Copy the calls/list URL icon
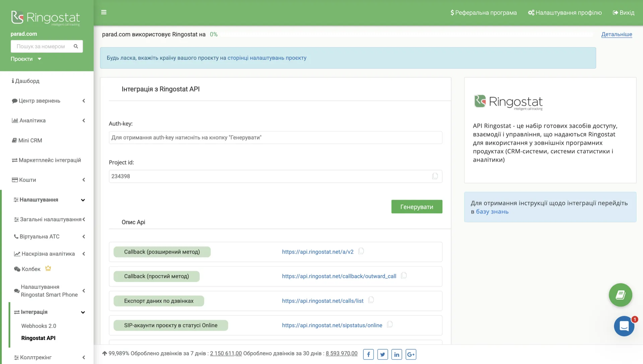The width and height of the screenshot is (643, 364). (x=371, y=300)
